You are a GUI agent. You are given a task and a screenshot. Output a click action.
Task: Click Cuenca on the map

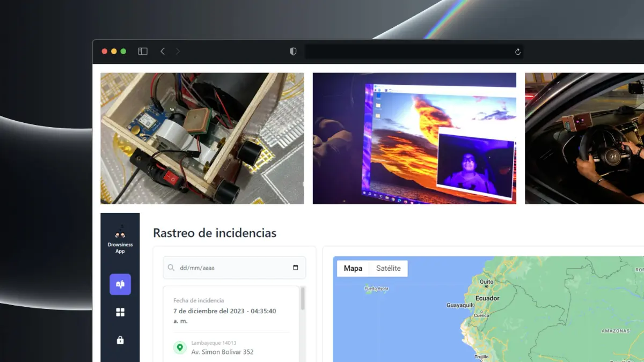click(481, 315)
